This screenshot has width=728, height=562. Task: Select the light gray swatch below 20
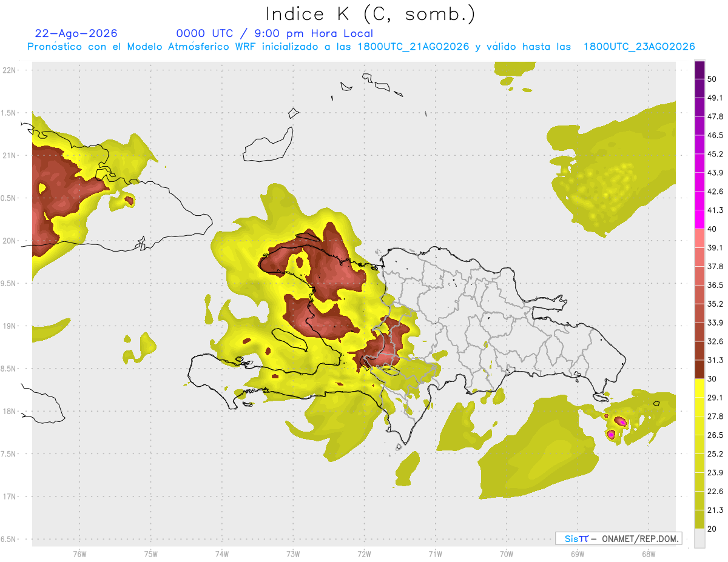[699, 538]
